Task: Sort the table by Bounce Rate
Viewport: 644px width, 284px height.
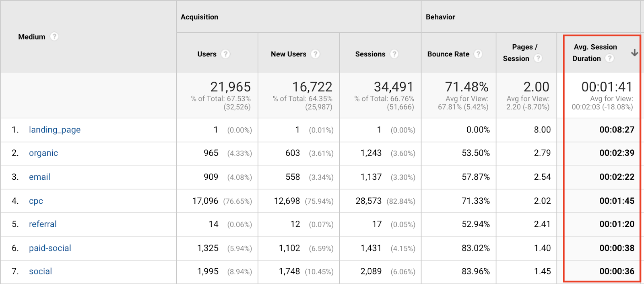Action: pyautogui.click(x=448, y=54)
